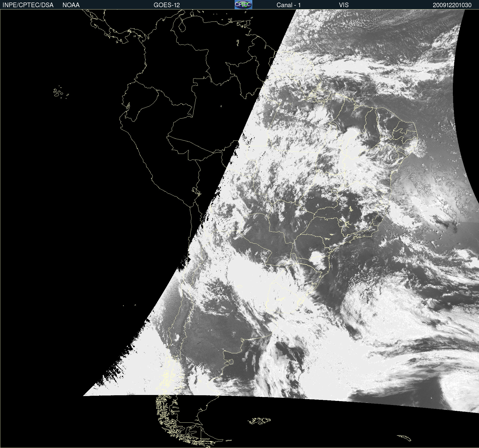Click the 'Canal - 1' header label
This screenshot has height=448, width=479.
coord(289,5)
